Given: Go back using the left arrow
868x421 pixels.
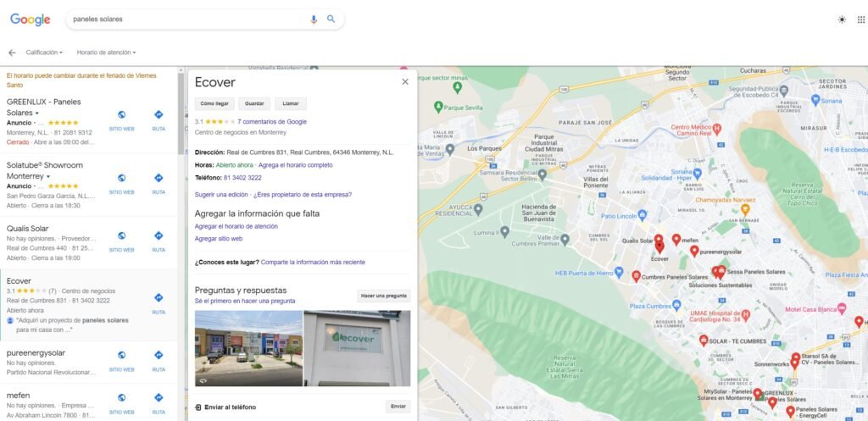Looking at the screenshot, I should [12, 53].
